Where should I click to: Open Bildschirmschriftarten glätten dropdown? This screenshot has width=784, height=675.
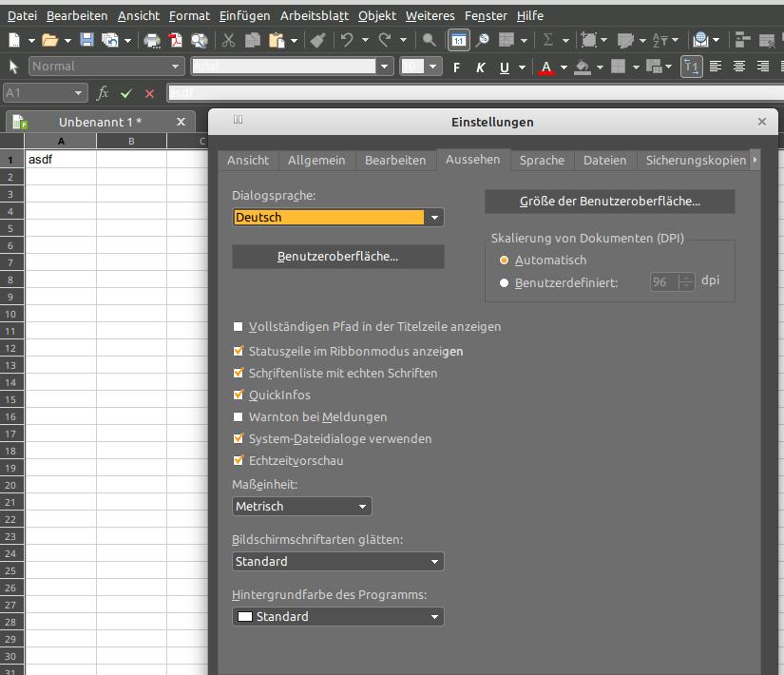337,562
